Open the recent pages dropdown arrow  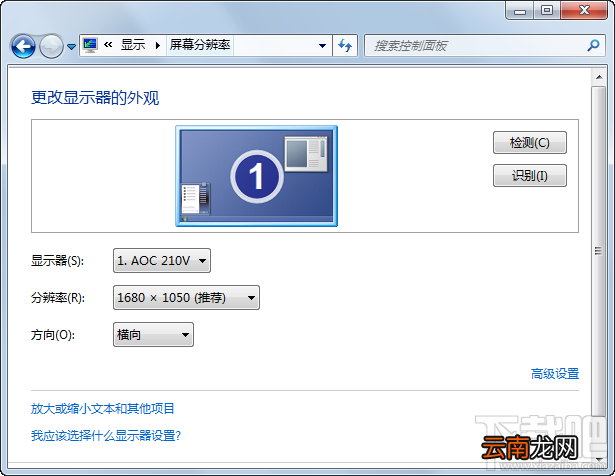coord(71,47)
